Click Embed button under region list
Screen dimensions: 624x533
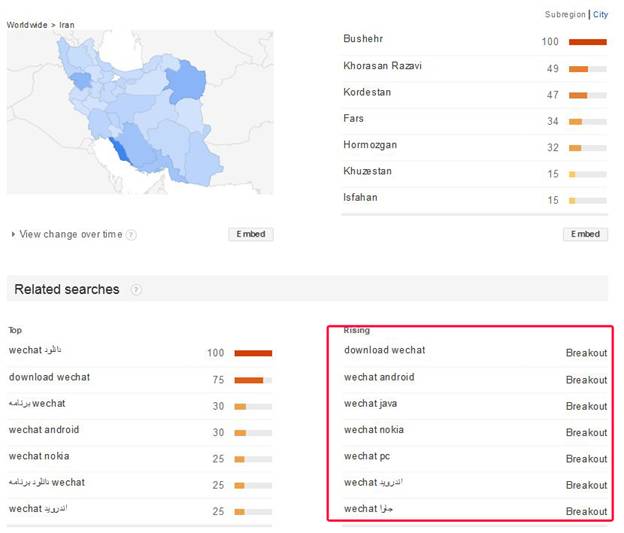pyautogui.click(x=585, y=234)
